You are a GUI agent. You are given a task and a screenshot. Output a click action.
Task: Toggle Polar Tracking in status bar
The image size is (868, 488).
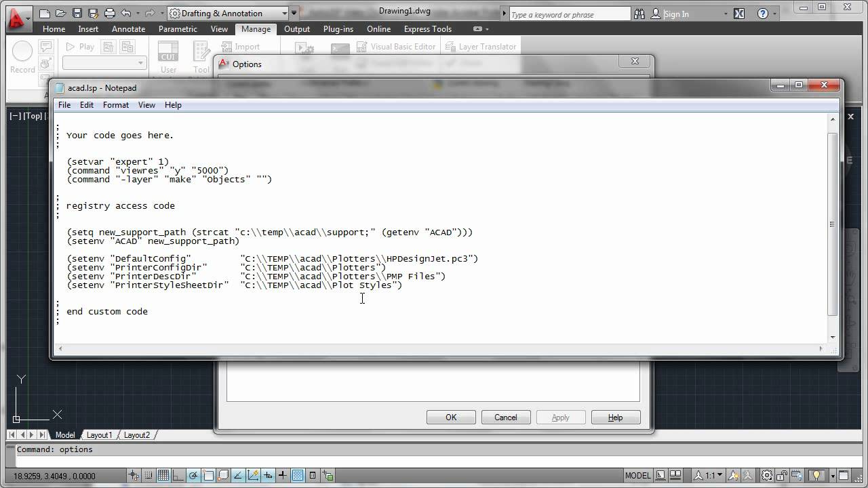[x=193, y=476]
